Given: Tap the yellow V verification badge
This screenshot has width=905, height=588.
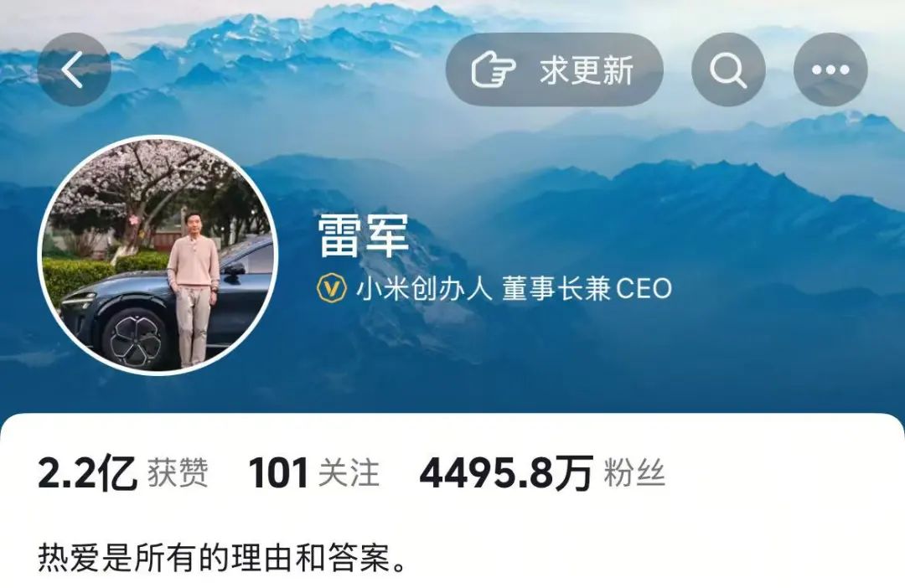Looking at the screenshot, I should coord(332,288).
